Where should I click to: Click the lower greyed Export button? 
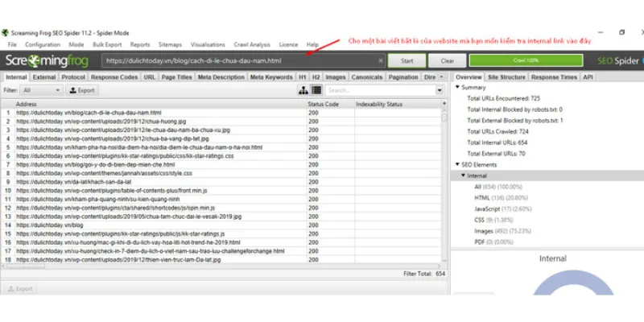(19, 289)
